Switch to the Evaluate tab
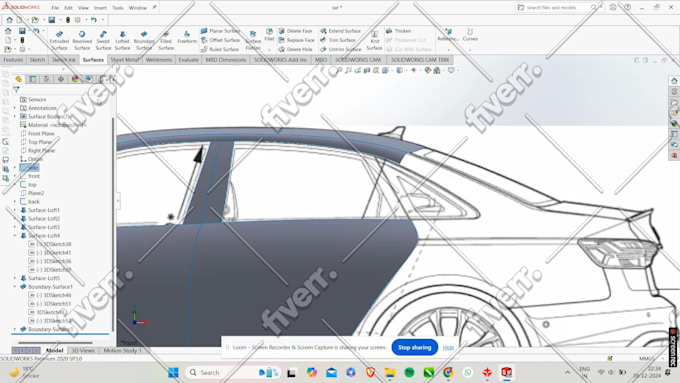Screen dimensions: 680x383 coord(188,60)
